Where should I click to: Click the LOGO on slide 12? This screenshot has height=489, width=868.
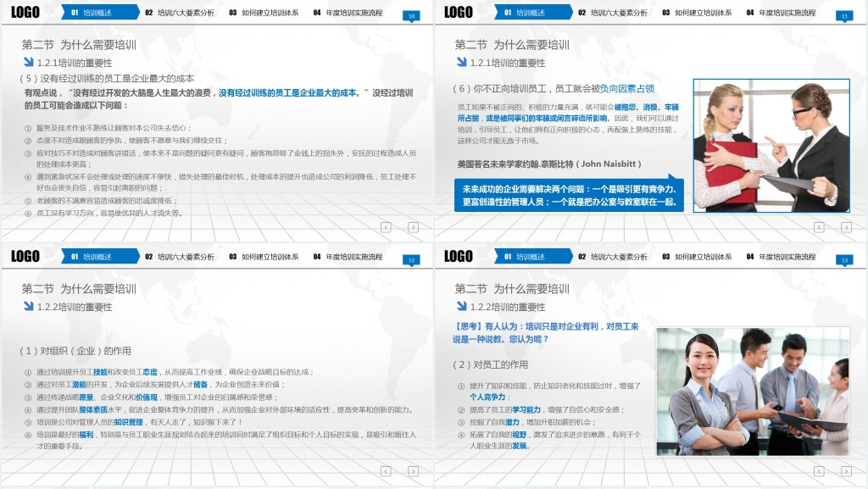(25, 256)
